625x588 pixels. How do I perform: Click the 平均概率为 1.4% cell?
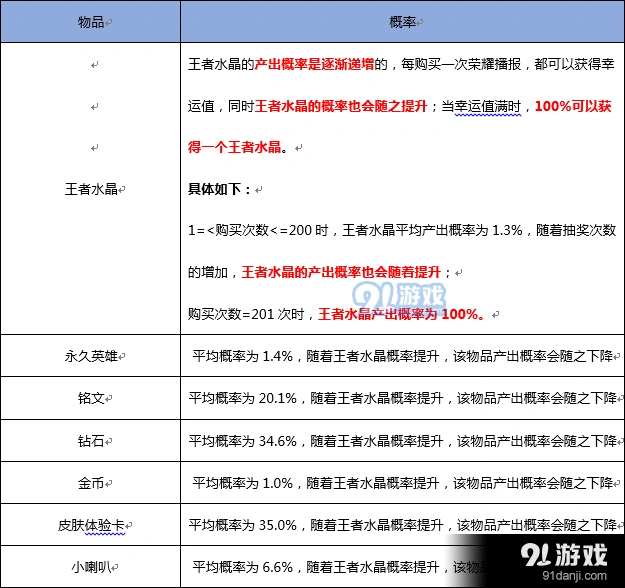403,356
